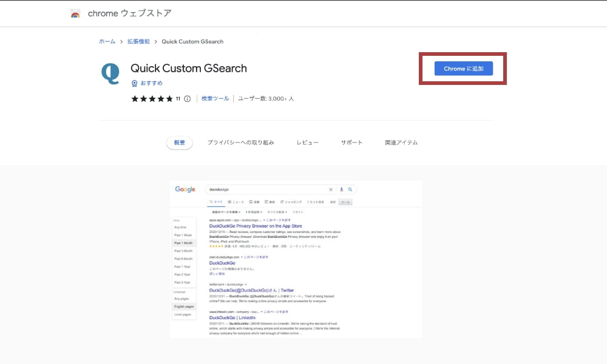Click the おすすめ badge icon

point(135,83)
